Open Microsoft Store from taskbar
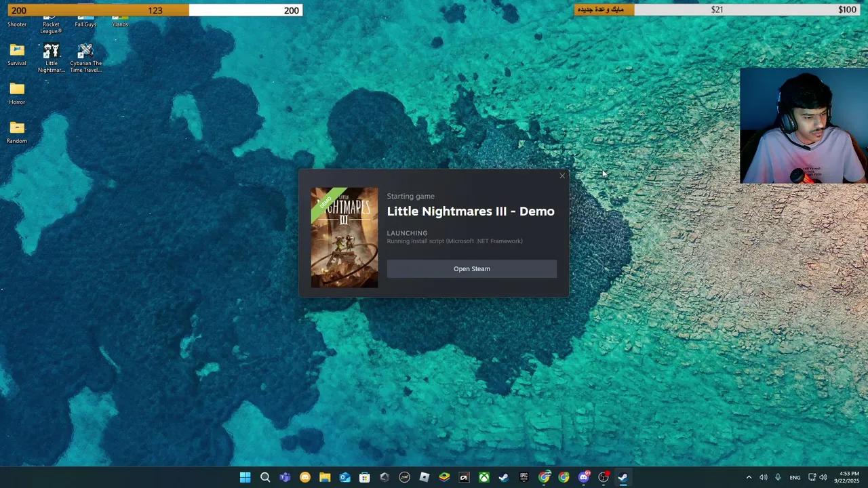The width and height of the screenshot is (868, 488). [364, 477]
